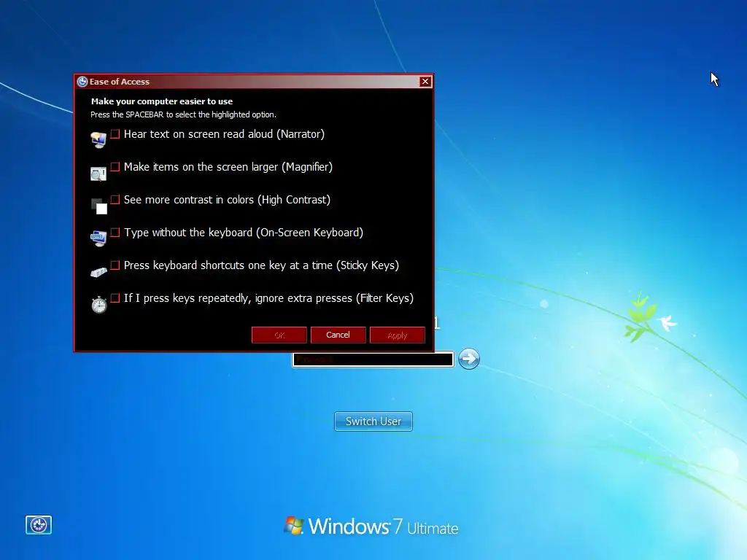
Task: Click the Switch User button
Action: (x=373, y=421)
